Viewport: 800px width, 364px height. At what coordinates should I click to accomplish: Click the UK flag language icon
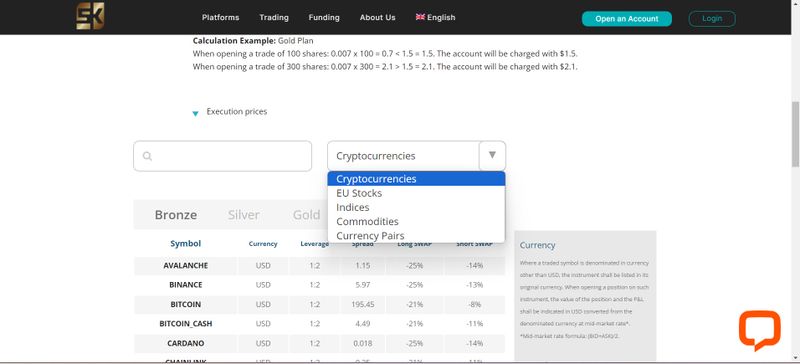click(x=420, y=17)
